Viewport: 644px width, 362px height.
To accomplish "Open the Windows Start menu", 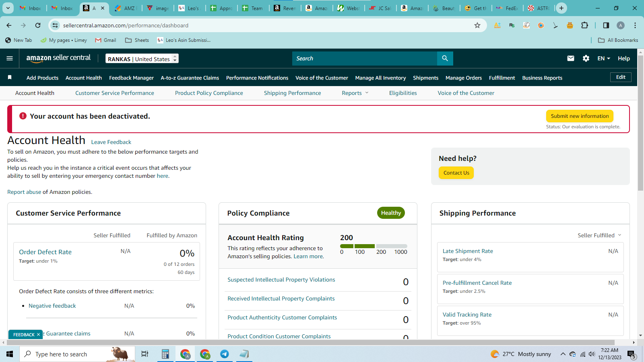I will 10,354.
